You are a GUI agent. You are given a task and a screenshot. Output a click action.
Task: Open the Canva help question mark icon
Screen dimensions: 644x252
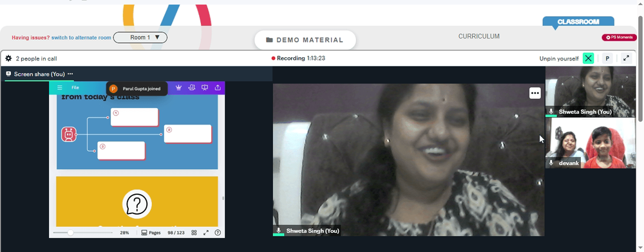click(218, 233)
